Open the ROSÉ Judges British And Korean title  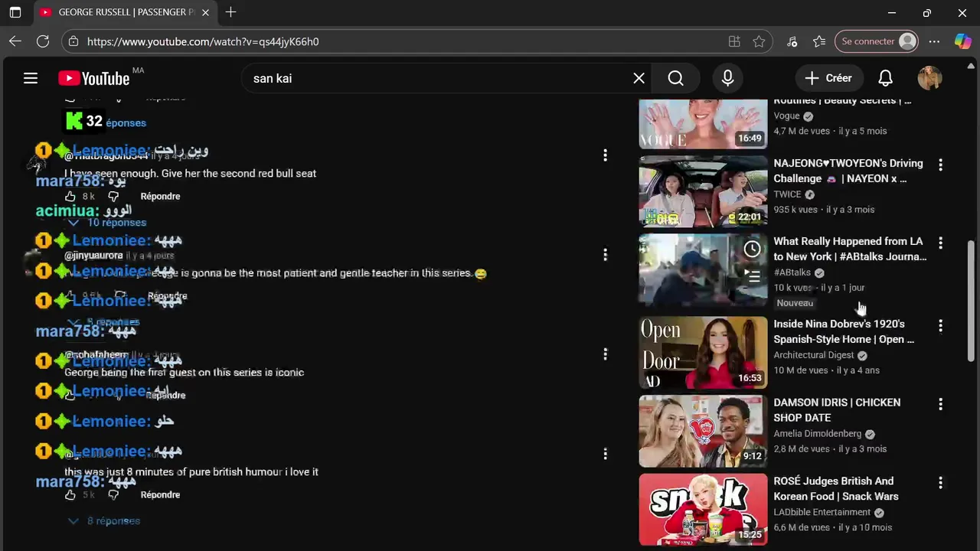click(836, 488)
